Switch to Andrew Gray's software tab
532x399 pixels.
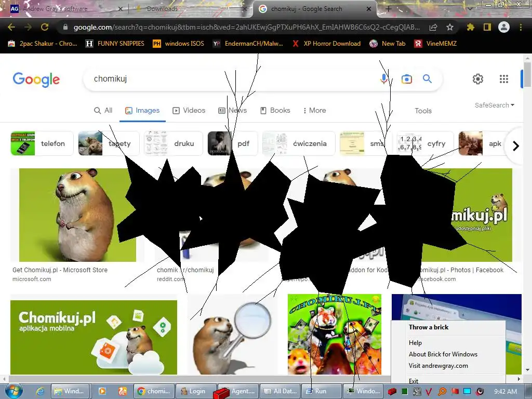tap(64, 9)
